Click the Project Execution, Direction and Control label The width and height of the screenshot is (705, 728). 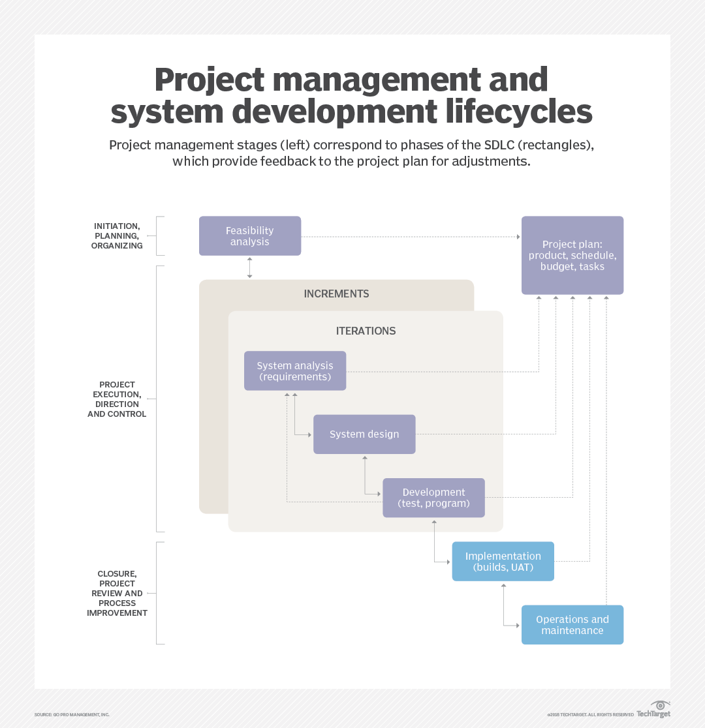point(117,399)
